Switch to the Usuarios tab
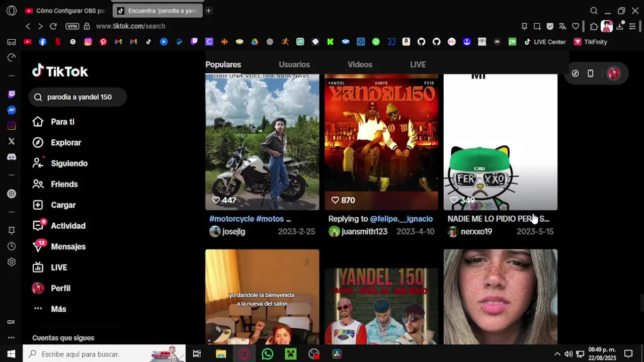 pos(294,64)
